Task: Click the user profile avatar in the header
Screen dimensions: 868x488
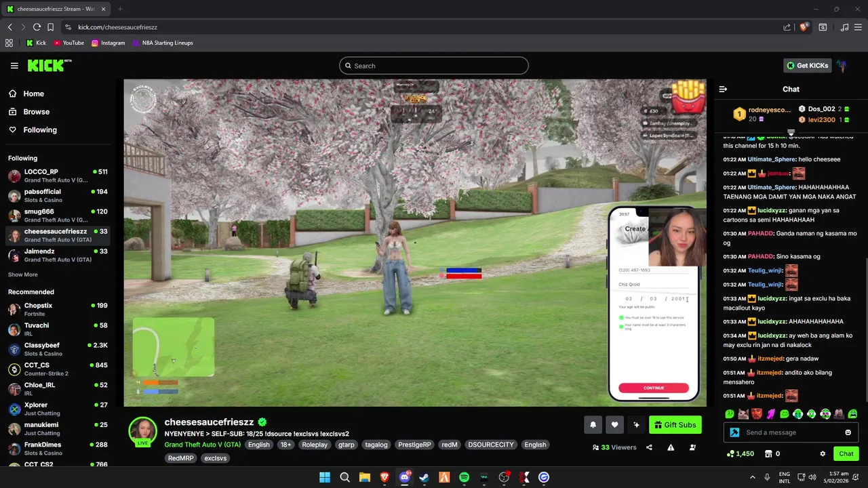Action: [x=842, y=66]
